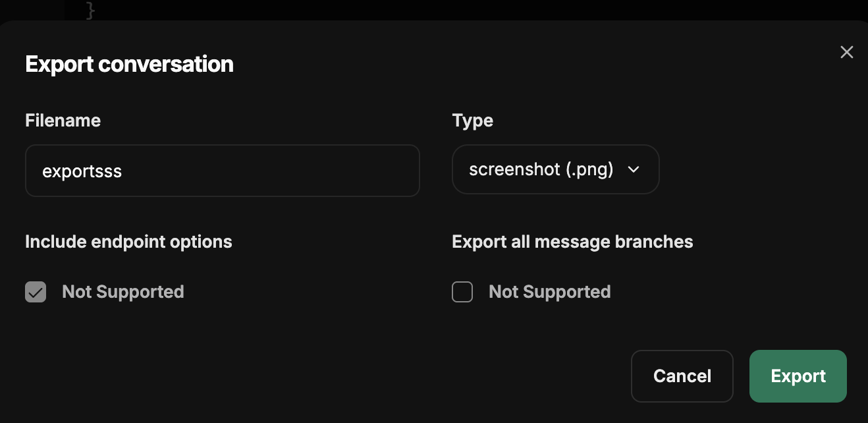Open the Type dropdown
The height and width of the screenshot is (423, 868).
pyautogui.click(x=556, y=169)
